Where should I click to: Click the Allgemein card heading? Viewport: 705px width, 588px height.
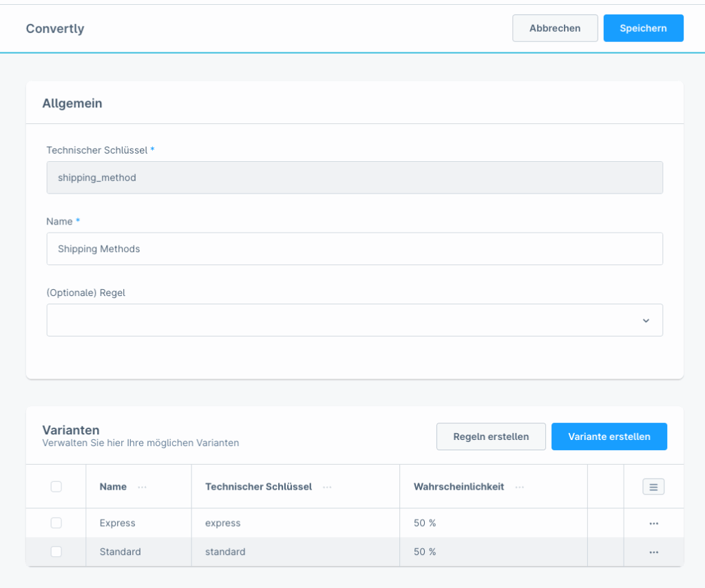click(72, 103)
